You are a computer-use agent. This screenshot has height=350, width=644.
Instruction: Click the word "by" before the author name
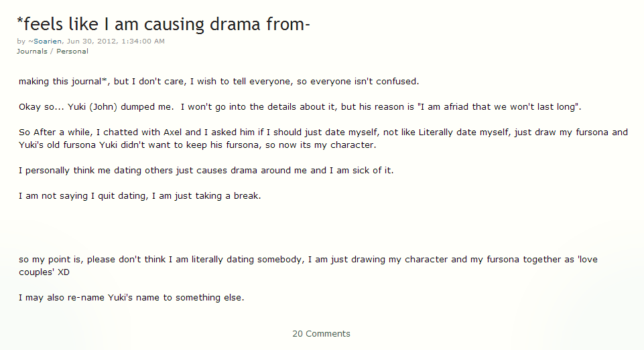(21, 41)
